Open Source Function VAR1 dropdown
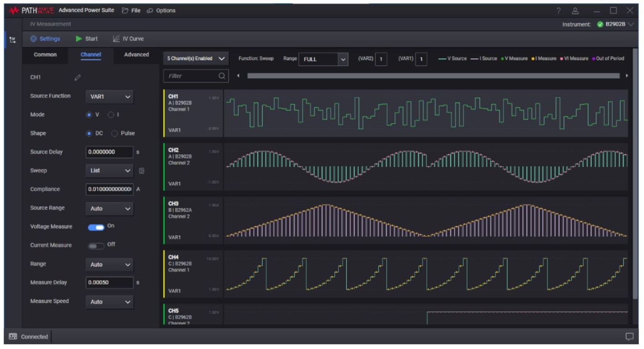This screenshot has height=349, width=644. tap(110, 97)
